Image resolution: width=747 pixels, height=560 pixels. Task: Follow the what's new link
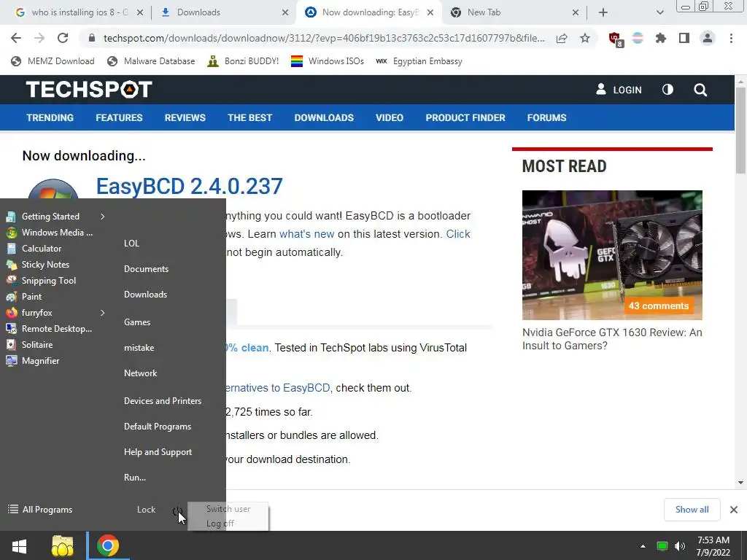(307, 234)
